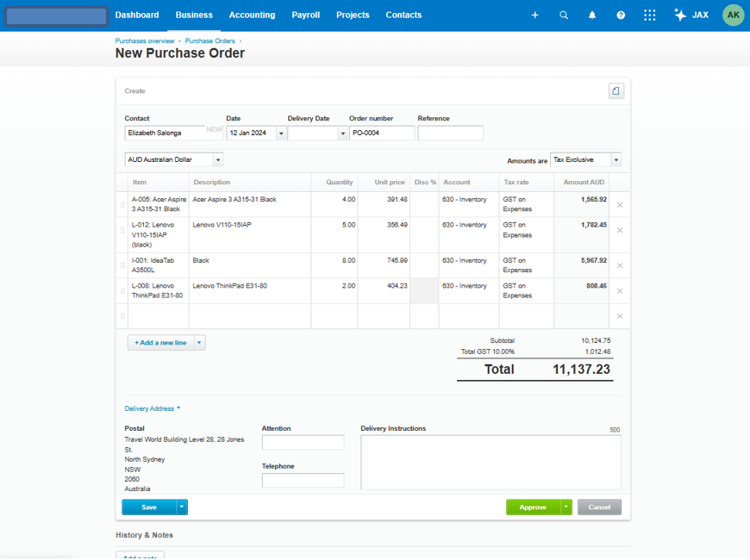Open the Payroll menu
Image resolution: width=750 pixels, height=560 pixels.
(x=306, y=15)
